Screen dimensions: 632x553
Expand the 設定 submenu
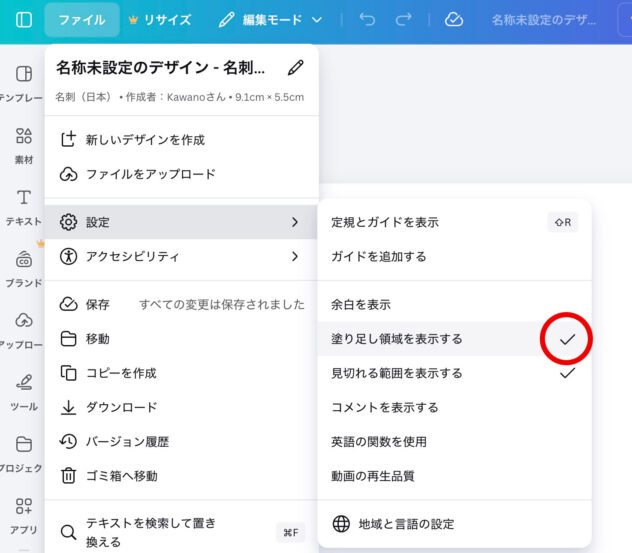click(x=181, y=222)
